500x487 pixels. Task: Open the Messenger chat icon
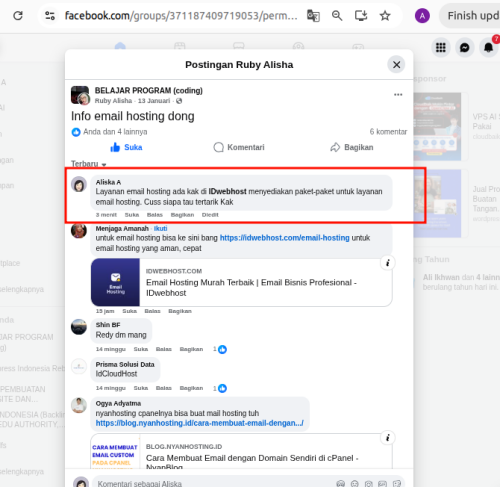click(465, 48)
